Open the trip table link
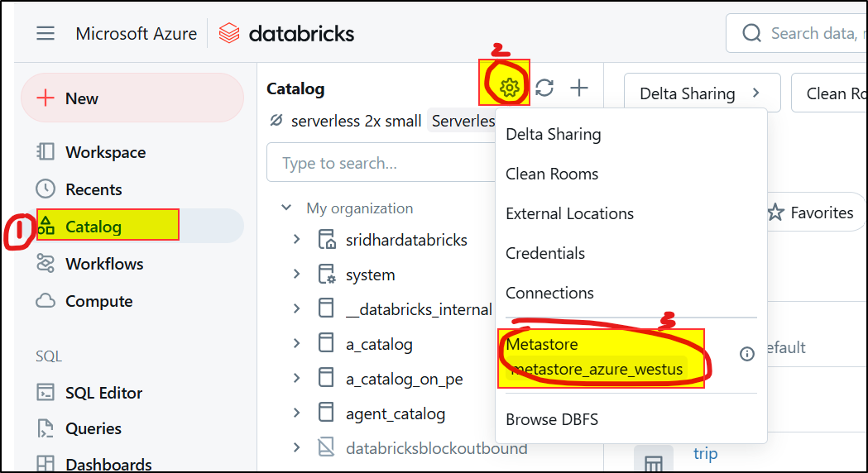This screenshot has width=868, height=473. [x=705, y=454]
